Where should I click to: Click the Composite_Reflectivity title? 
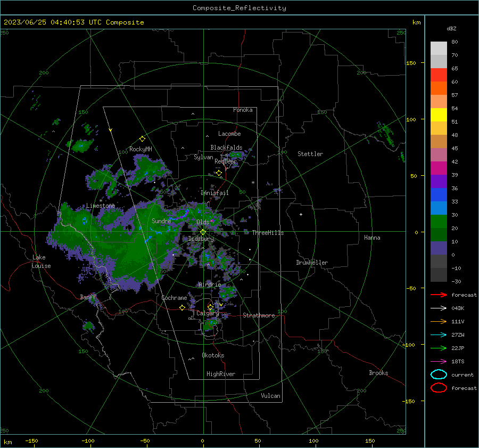click(240, 8)
